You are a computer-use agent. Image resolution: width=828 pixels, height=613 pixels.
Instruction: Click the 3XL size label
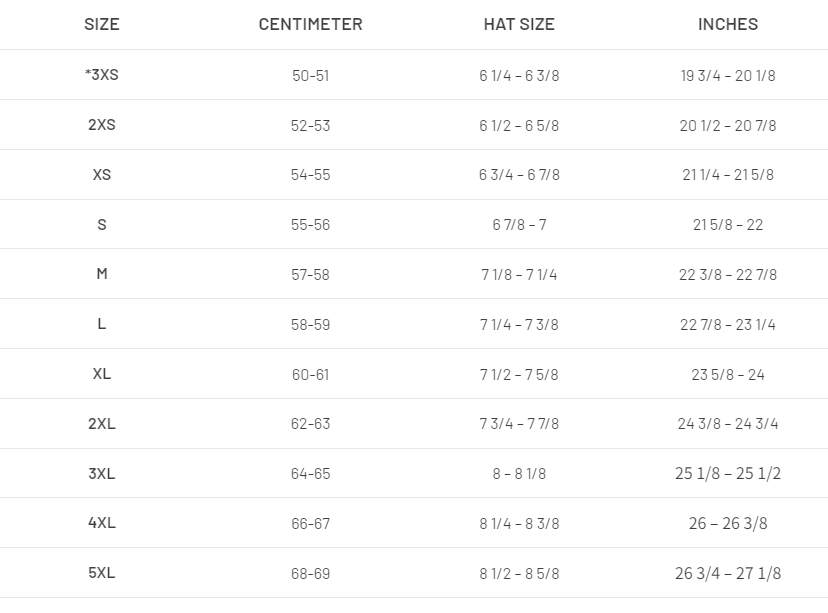tap(102, 473)
